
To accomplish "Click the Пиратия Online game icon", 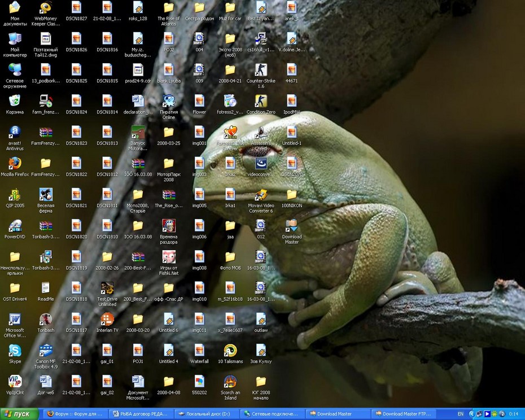I will (169, 107).
